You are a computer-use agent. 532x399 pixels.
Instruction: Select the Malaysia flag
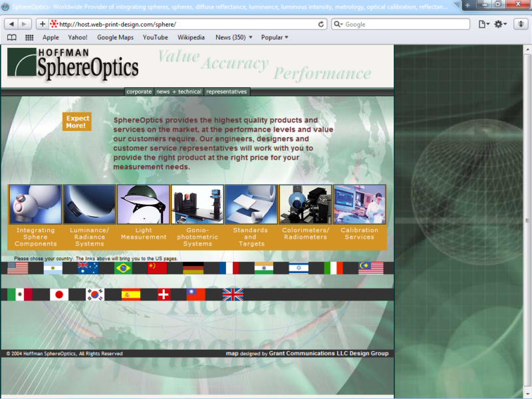coord(371,268)
